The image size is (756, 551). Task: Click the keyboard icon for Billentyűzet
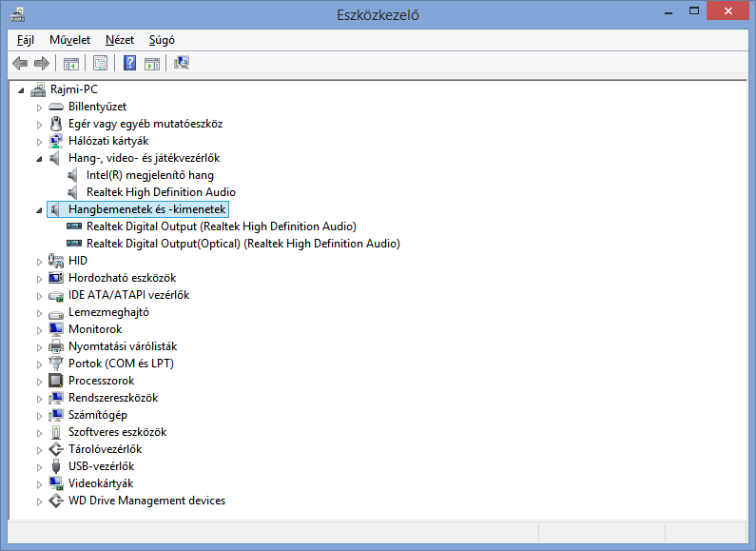tap(56, 107)
